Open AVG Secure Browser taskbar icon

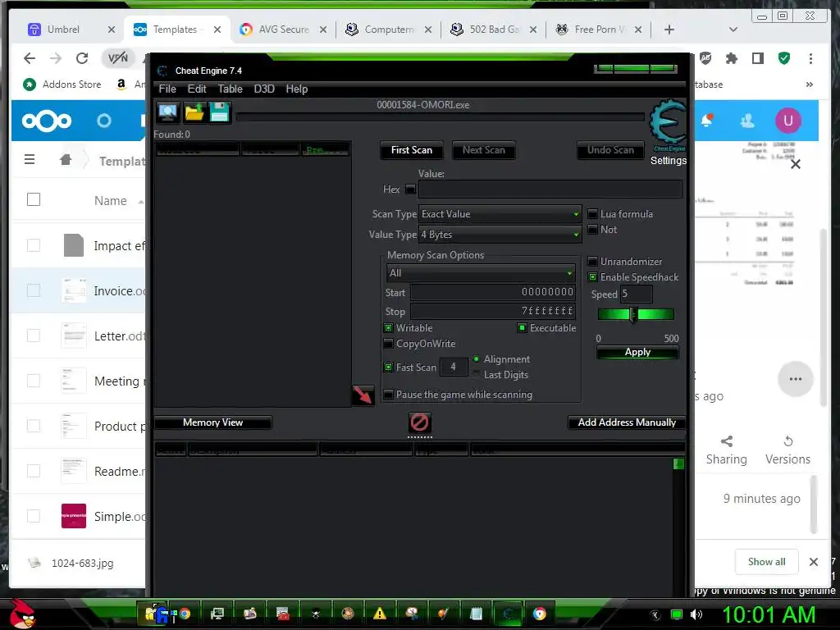coord(540,614)
